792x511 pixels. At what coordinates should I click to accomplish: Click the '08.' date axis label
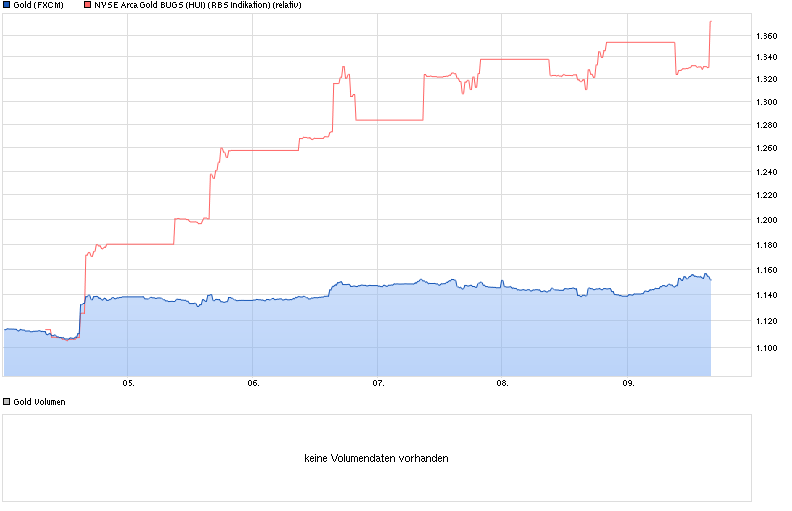pos(502,383)
